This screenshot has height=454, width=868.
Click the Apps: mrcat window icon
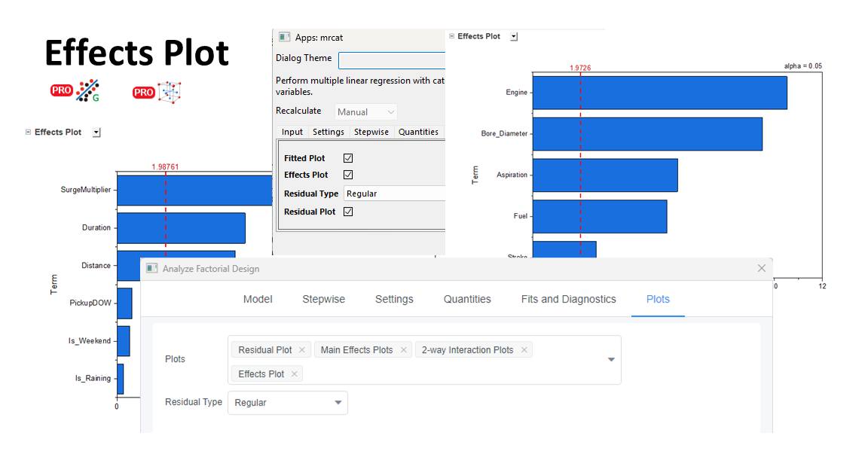284,37
